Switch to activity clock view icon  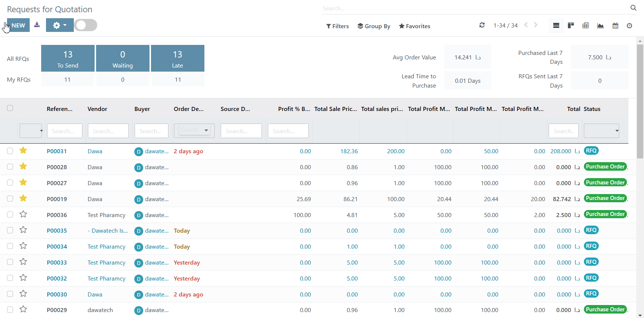tap(630, 26)
